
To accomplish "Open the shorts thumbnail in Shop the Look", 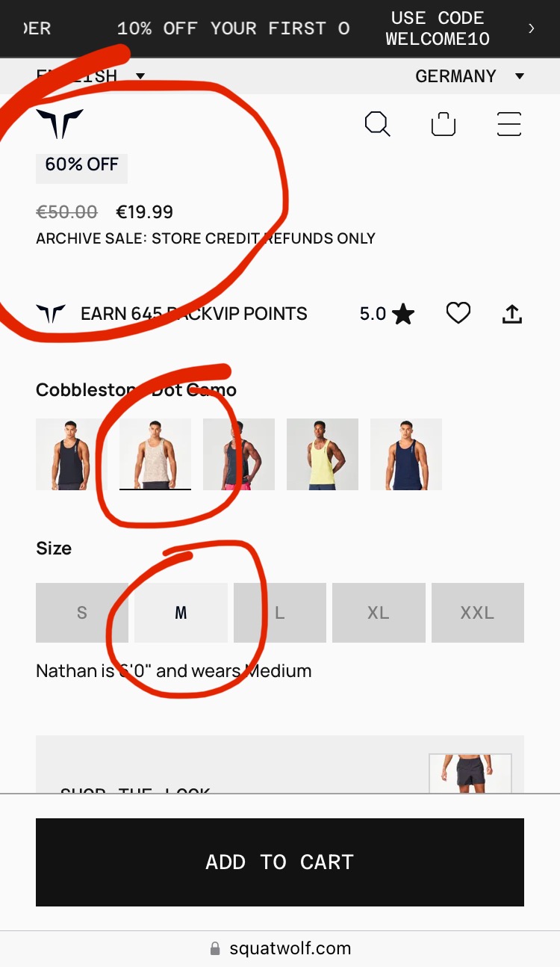I will pyautogui.click(x=470, y=773).
